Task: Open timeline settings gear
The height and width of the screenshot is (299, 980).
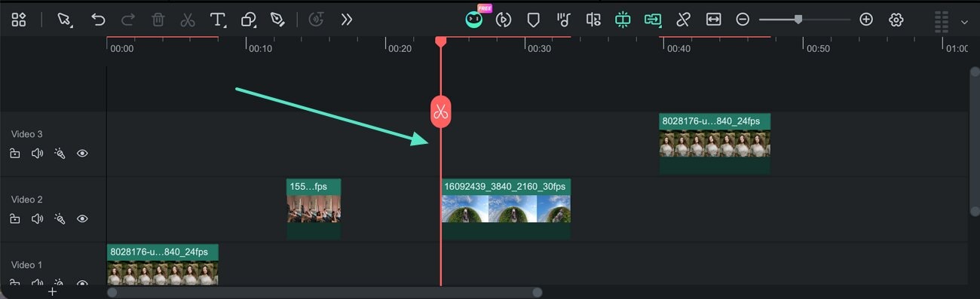Action: 896,20
